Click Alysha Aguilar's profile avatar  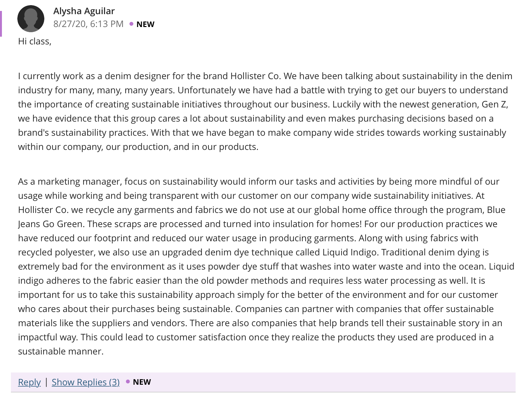point(31,19)
